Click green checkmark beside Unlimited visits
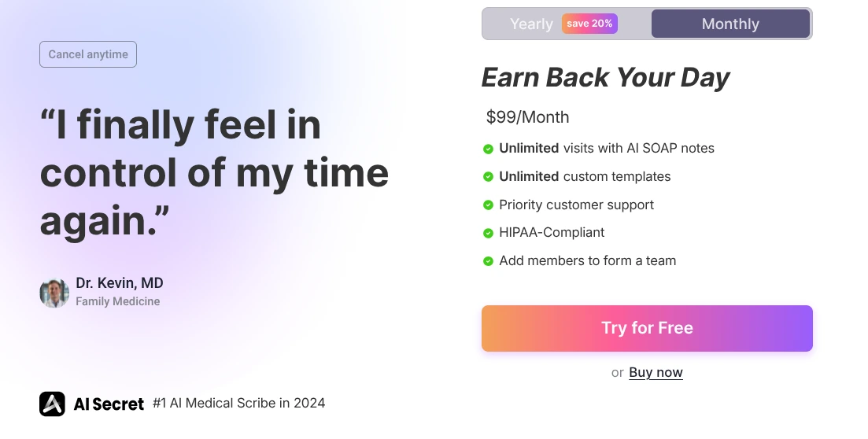This screenshot has height=439, width=868. click(488, 148)
